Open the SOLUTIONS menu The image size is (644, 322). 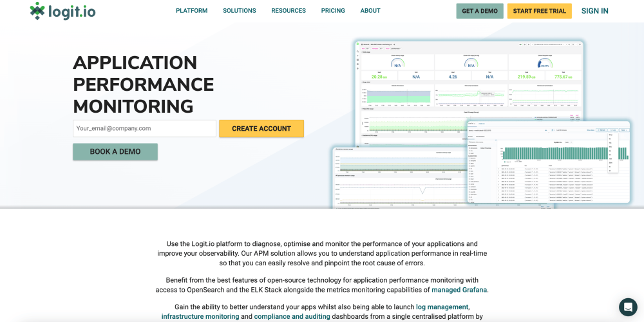[x=240, y=11]
